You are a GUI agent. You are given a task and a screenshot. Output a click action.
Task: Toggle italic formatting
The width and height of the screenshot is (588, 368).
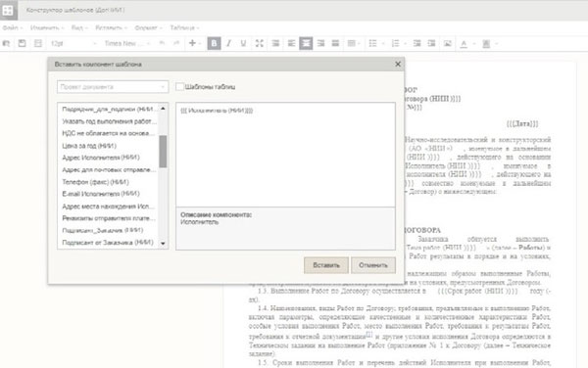tap(228, 43)
